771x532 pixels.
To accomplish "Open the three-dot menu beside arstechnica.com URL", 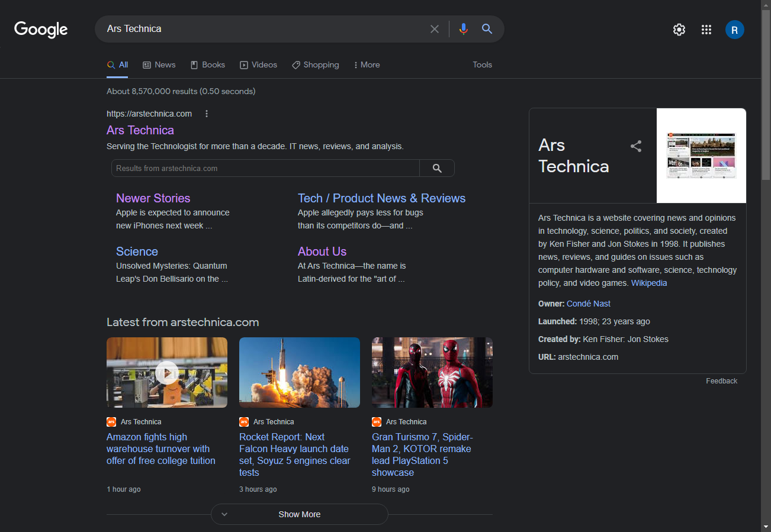I will click(207, 114).
